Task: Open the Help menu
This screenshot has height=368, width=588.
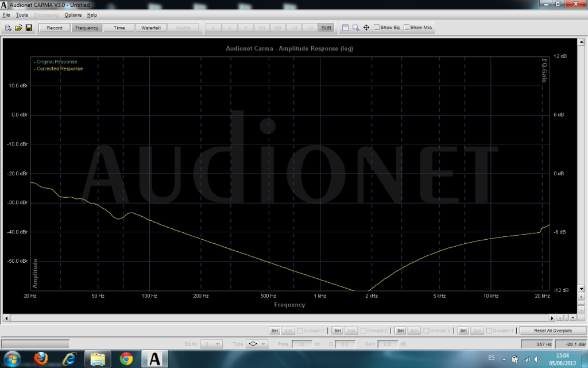Action: click(x=92, y=15)
